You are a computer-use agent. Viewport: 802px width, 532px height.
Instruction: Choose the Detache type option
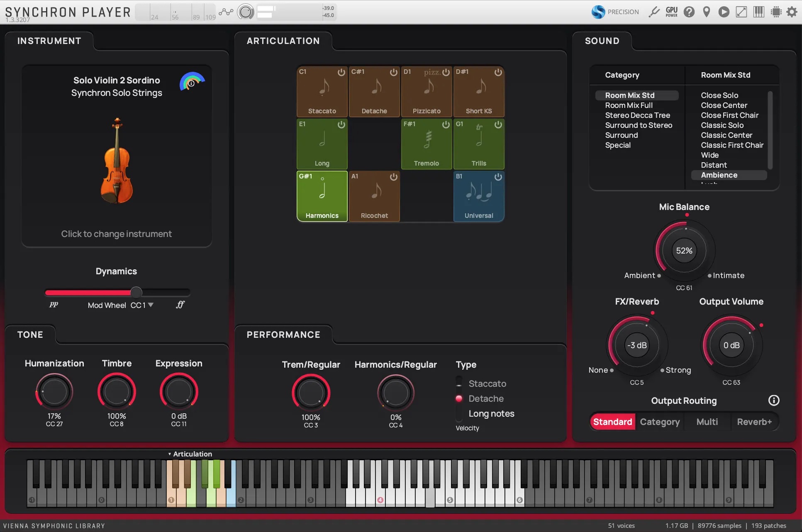coord(486,398)
